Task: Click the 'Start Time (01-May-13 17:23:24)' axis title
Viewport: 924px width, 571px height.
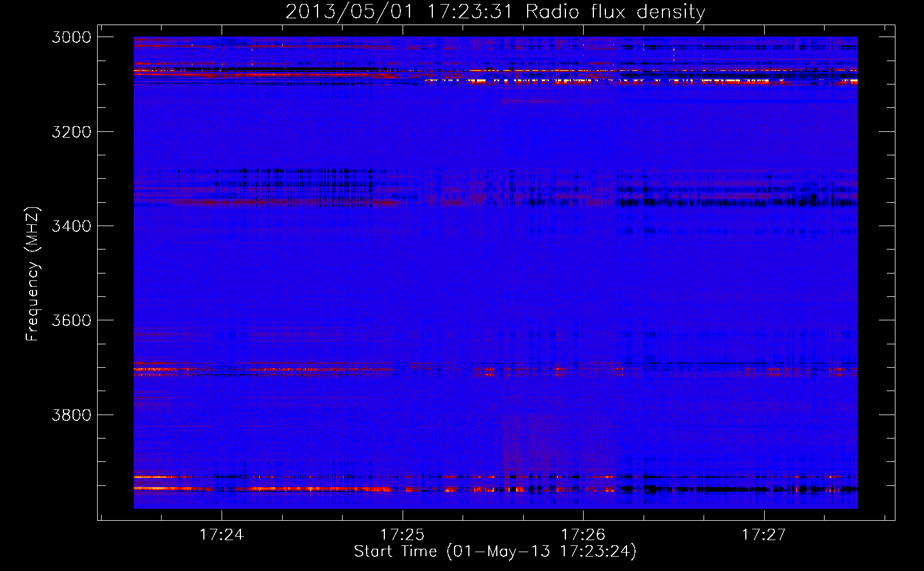Action: (x=495, y=552)
